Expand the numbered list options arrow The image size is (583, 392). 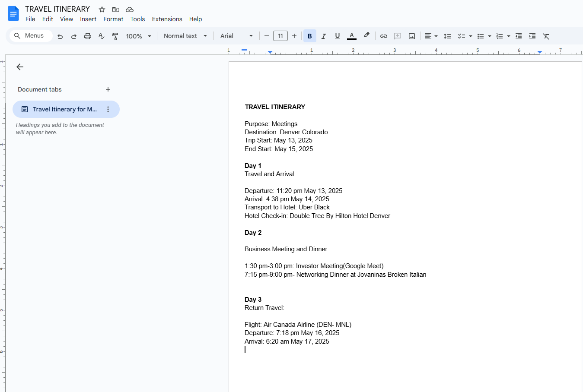pos(509,36)
